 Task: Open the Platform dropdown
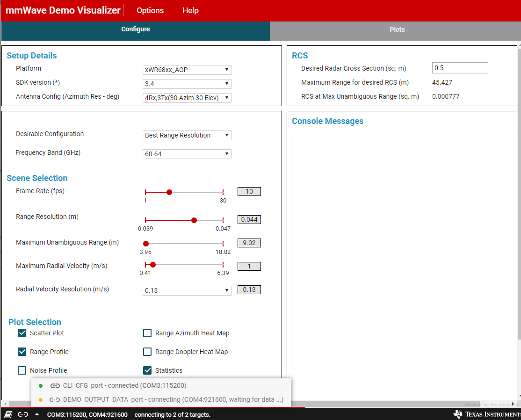[187, 70]
